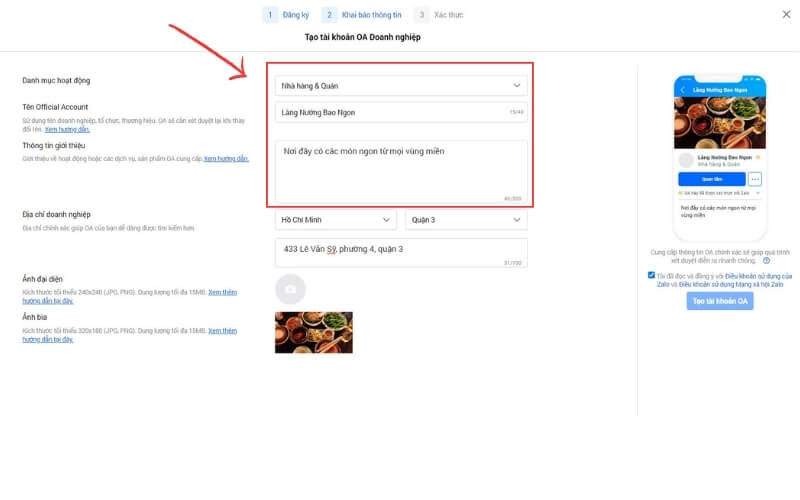Screen dimensions: 800x500
Task: Open the avatar guide link under Ảnh đại diện
Action: click(130, 296)
